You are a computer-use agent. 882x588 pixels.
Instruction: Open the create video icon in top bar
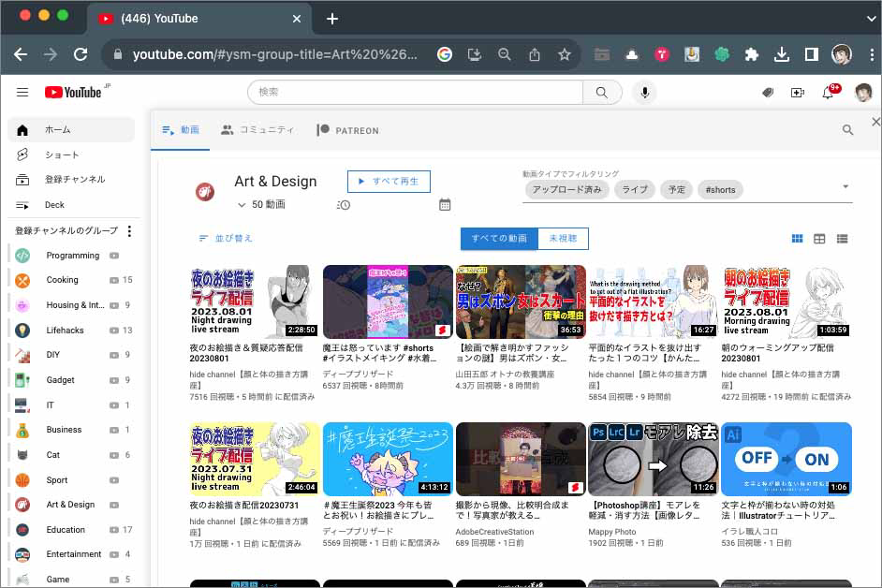click(x=796, y=92)
